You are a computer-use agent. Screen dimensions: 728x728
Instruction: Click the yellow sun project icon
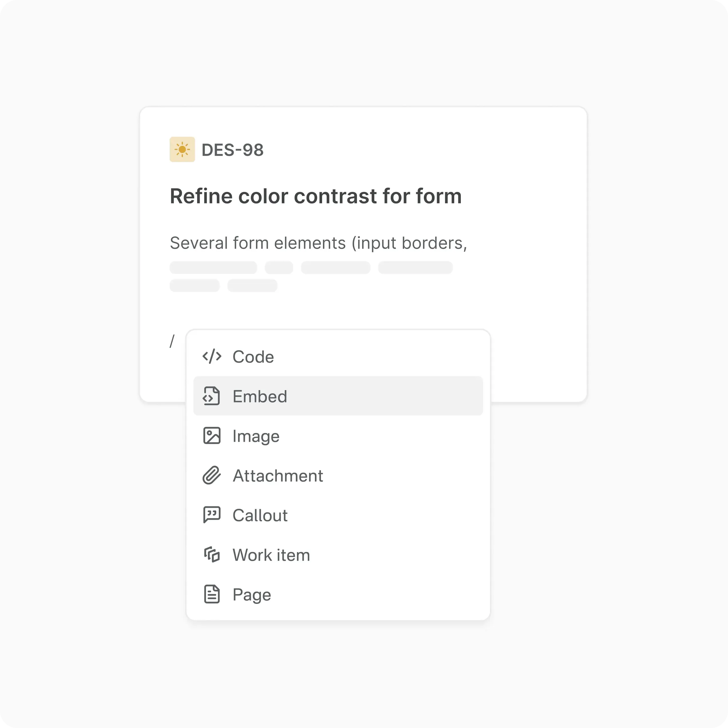point(183,150)
